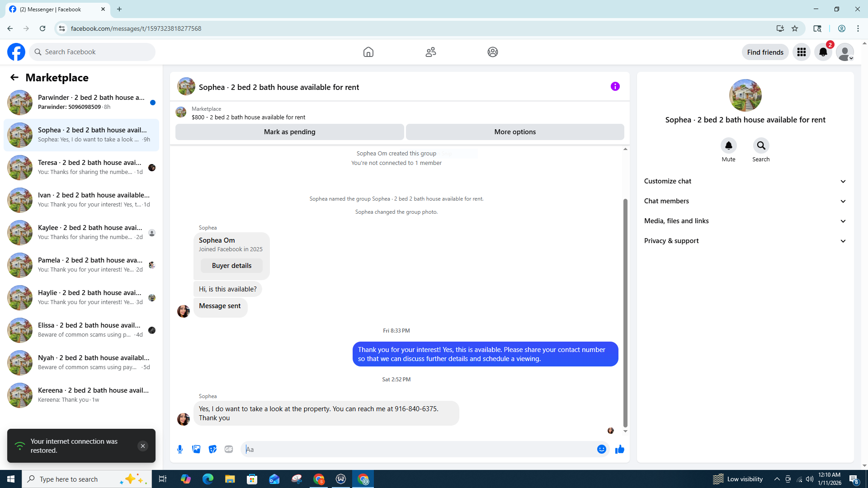Open the Marketplace listing thumbnail in header
This screenshot has height=488, width=868.
click(x=181, y=112)
